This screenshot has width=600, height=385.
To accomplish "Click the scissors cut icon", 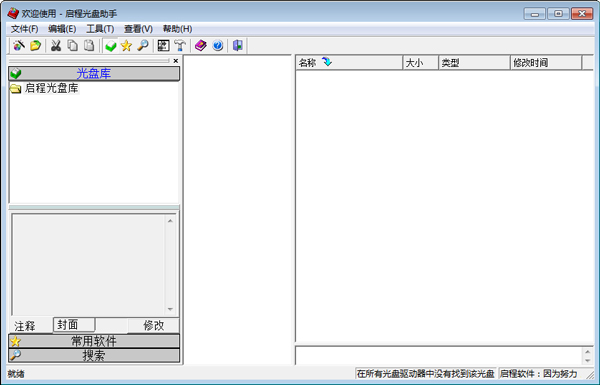I will pyautogui.click(x=56, y=46).
